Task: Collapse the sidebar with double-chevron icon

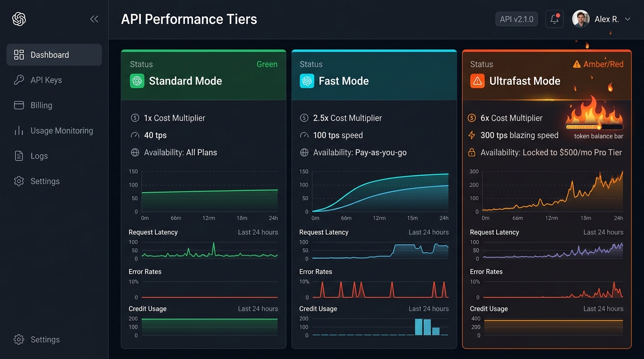Action: pyautogui.click(x=94, y=19)
